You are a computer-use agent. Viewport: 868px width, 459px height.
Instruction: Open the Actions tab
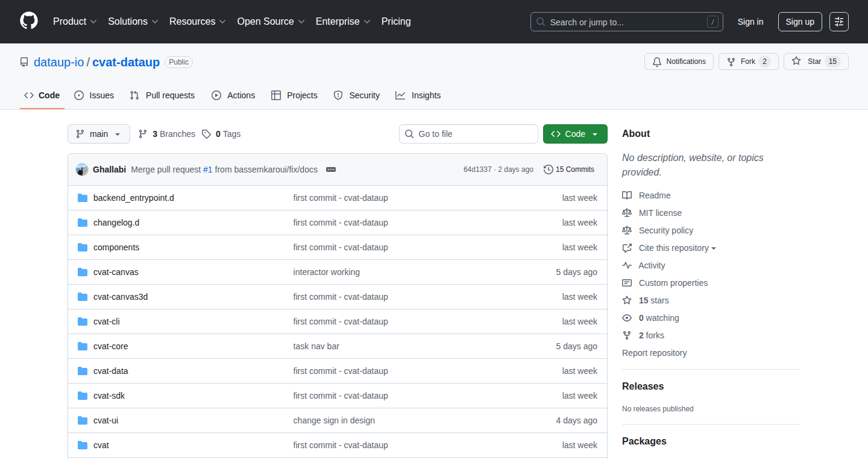point(233,95)
